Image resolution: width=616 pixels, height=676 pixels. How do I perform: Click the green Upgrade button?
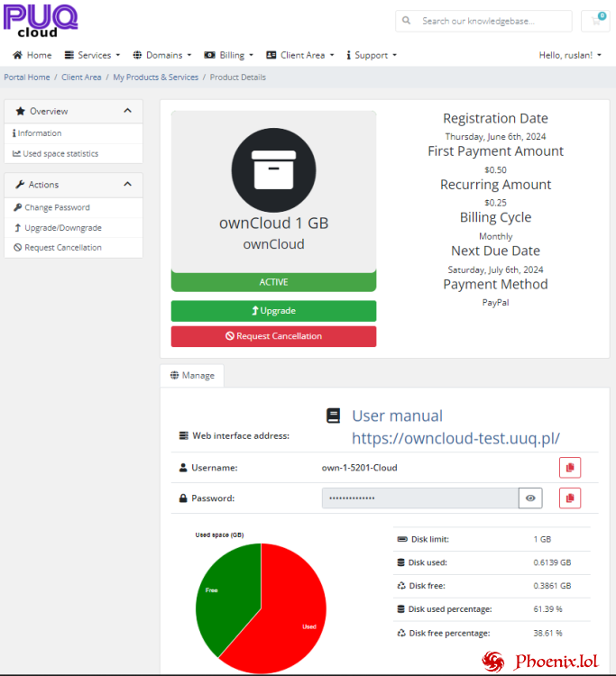point(273,311)
